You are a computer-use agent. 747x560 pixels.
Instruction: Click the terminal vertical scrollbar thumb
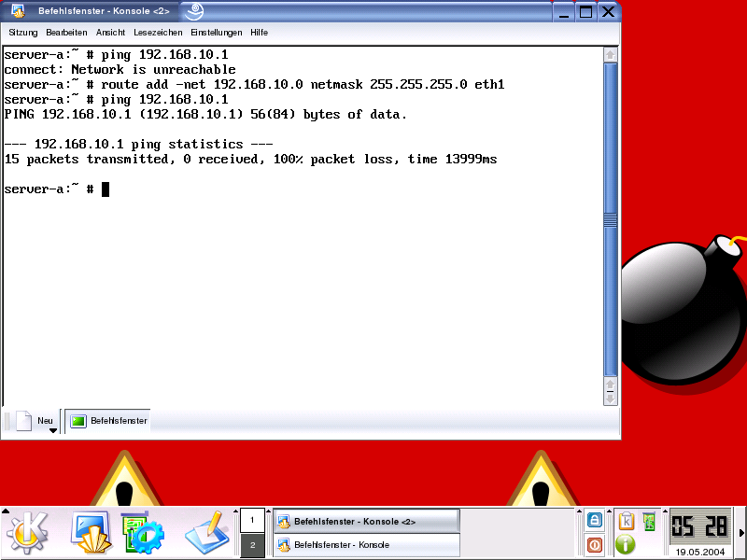(x=611, y=219)
